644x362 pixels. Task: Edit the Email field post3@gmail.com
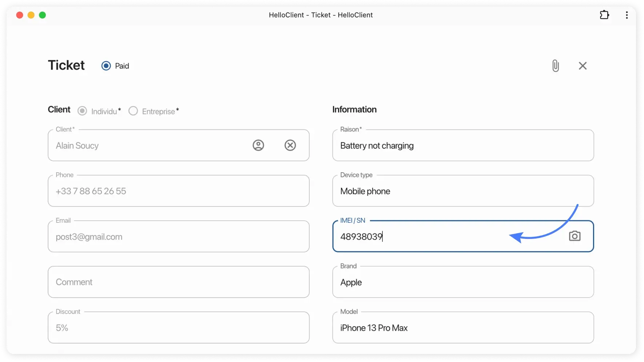pyautogui.click(x=178, y=236)
